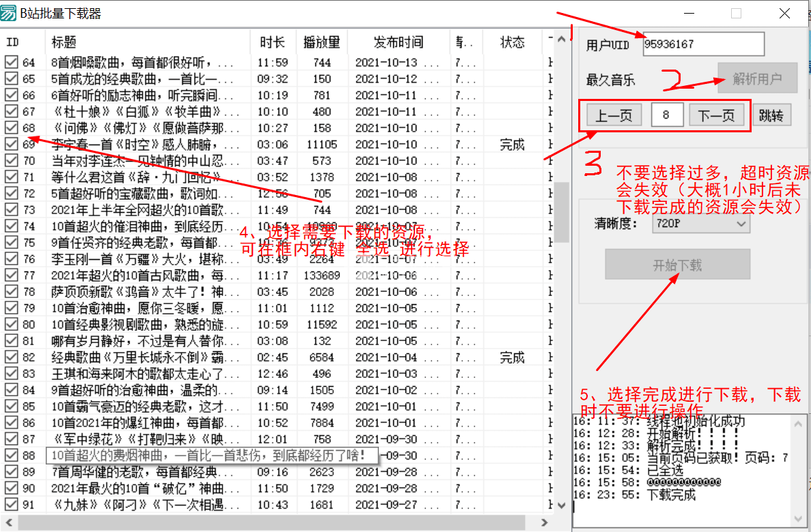Click the log panel scroll-down arrow
This screenshot has width=811, height=532.
click(x=798, y=518)
